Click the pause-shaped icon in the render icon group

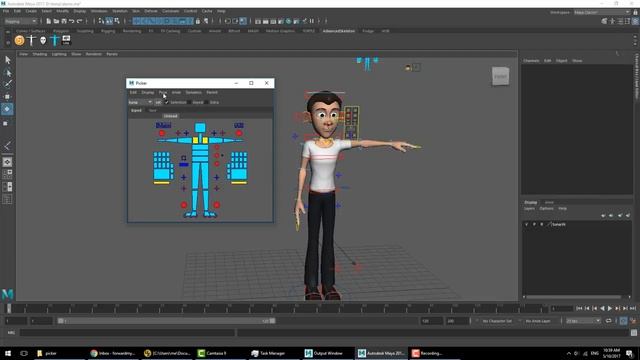[312, 21]
